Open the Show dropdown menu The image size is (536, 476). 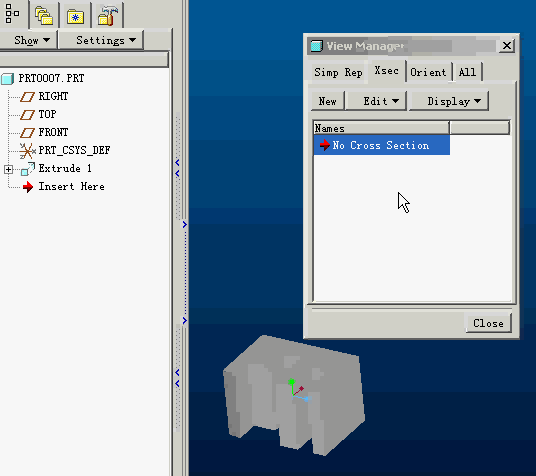[32, 40]
